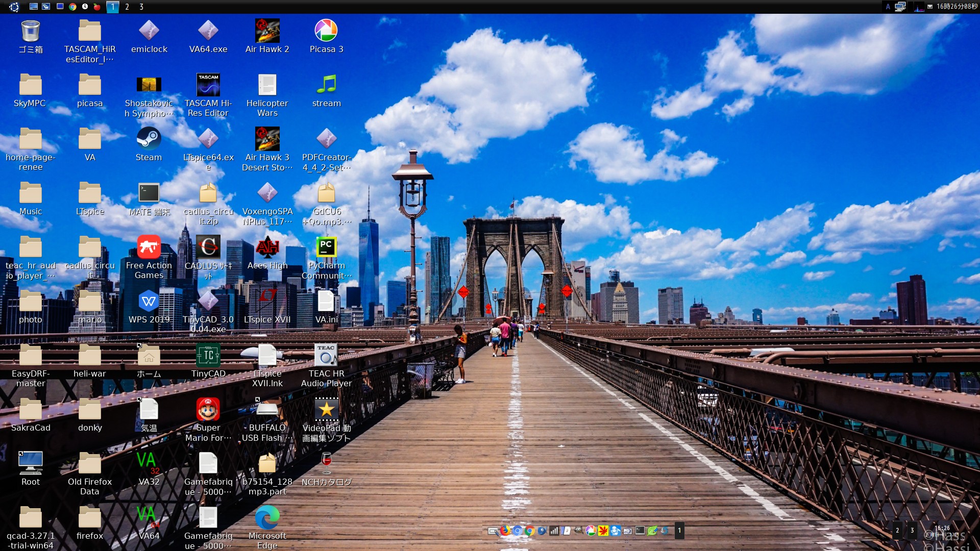980x551 pixels.
Task: Click the system monitor graph in tray
Action: coord(919,7)
